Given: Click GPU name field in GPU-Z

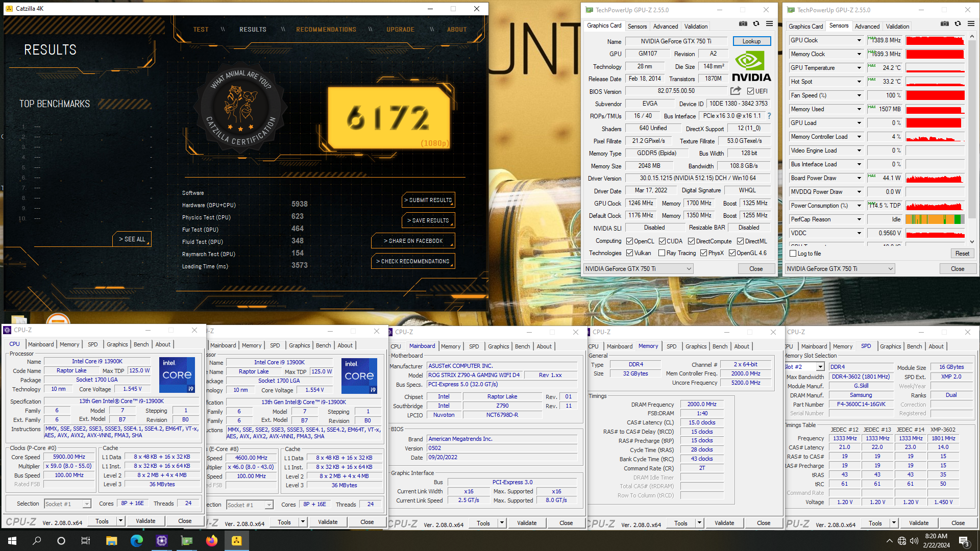Looking at the screenshot, I should pos(676,41).
